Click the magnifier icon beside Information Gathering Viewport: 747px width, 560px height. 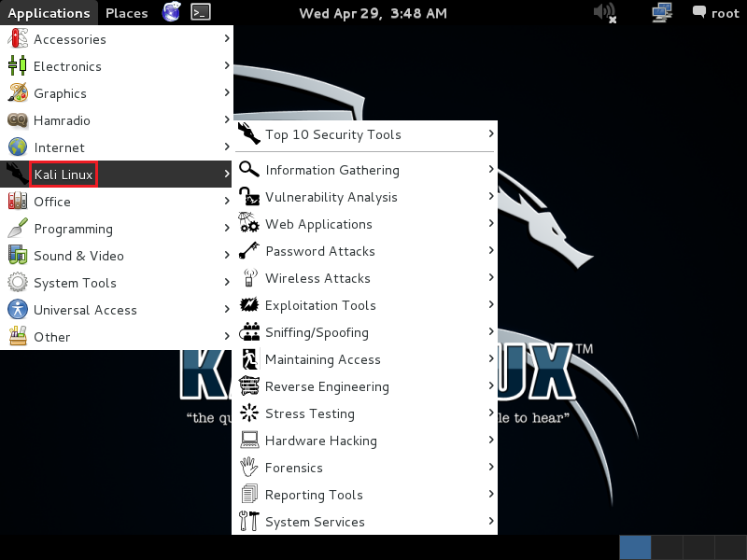[x=249, y=170]
